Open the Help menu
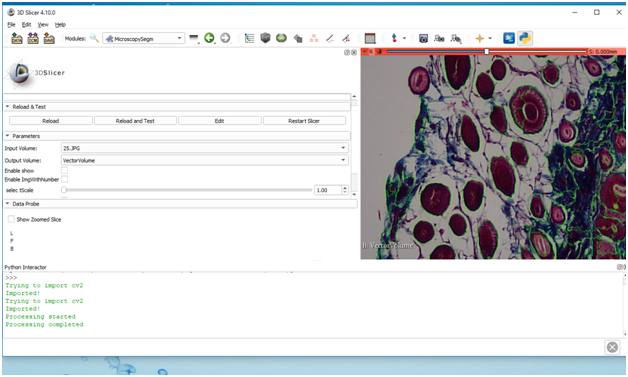 (60, 25)
